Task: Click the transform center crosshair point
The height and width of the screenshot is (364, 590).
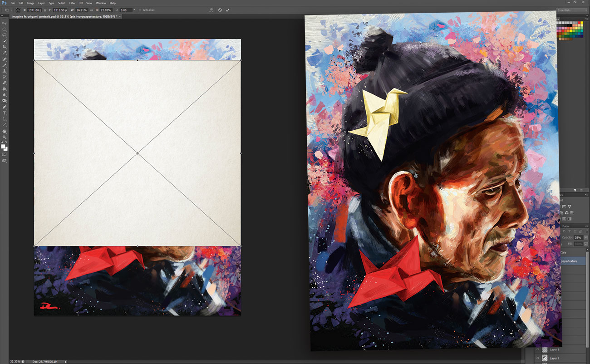Action: 138,153
